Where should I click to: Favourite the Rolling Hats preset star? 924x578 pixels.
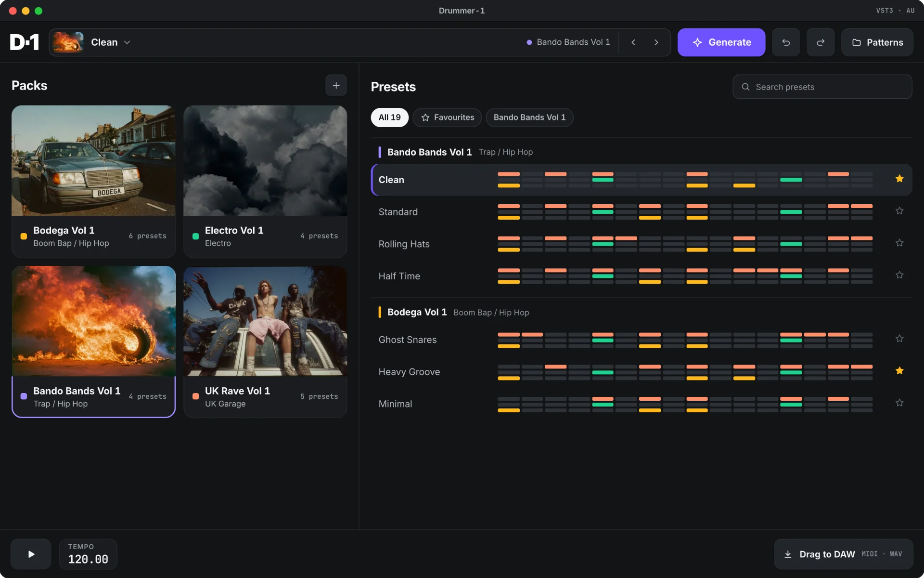tap(899, 243)
